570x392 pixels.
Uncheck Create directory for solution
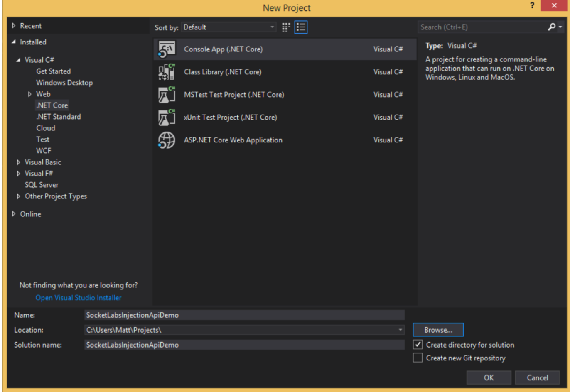[x=418, y=345]
